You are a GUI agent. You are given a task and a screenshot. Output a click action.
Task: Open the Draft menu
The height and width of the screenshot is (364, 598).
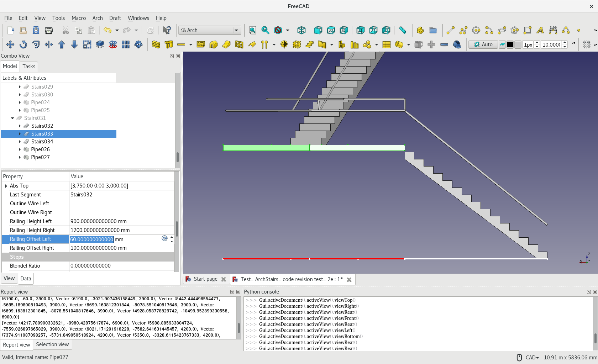(115, 18)
